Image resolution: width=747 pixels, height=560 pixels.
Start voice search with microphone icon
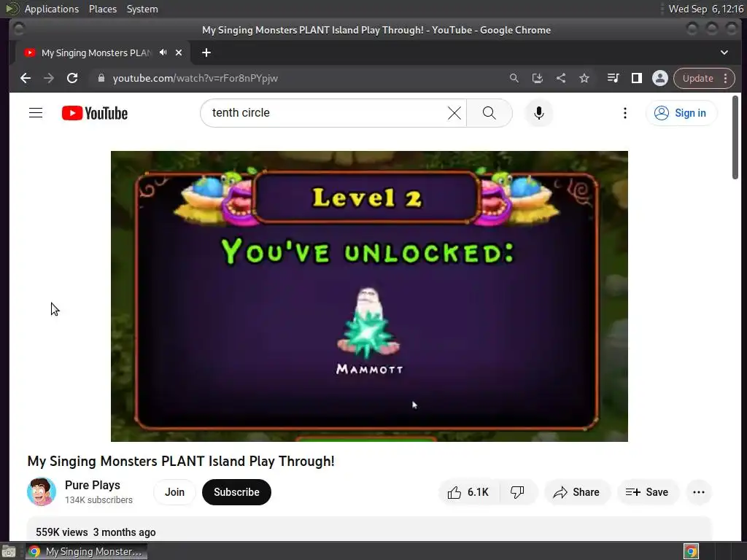click(x=539, y=113)
